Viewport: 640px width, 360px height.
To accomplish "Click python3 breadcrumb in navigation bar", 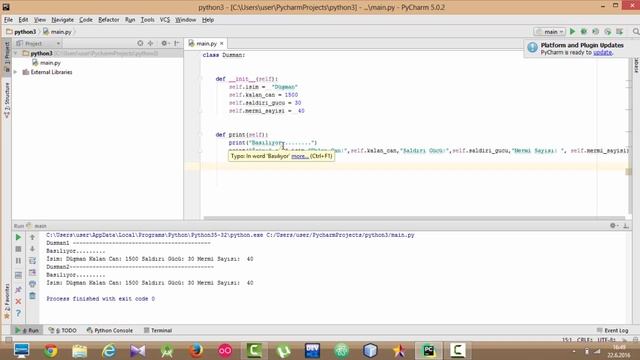I will 21,31.
